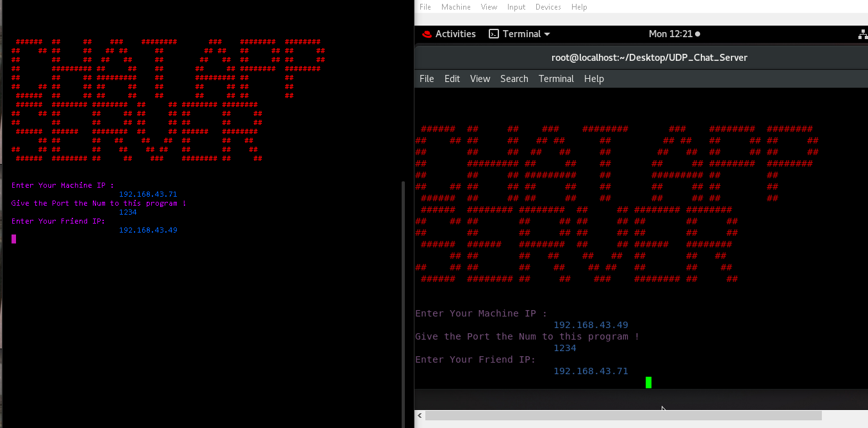This screenshot has height=428, width=868.
Task: Click the Red Hat logo icon beside Activities
Action: [427, 34]
